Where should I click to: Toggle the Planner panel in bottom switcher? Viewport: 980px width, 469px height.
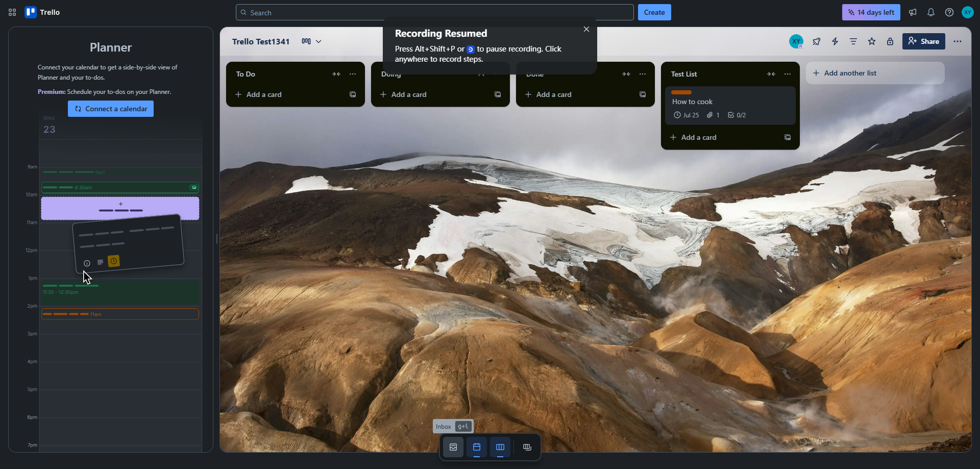pos(477,447)
